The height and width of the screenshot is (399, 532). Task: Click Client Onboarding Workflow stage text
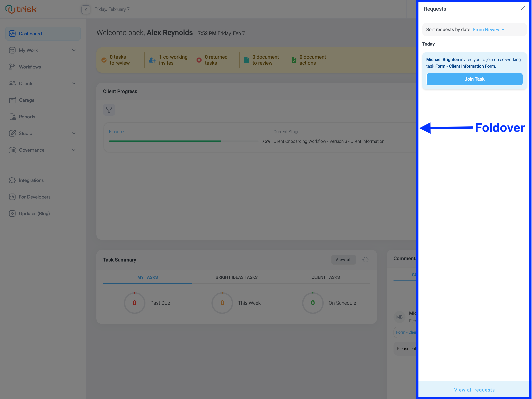pos(329,141)
